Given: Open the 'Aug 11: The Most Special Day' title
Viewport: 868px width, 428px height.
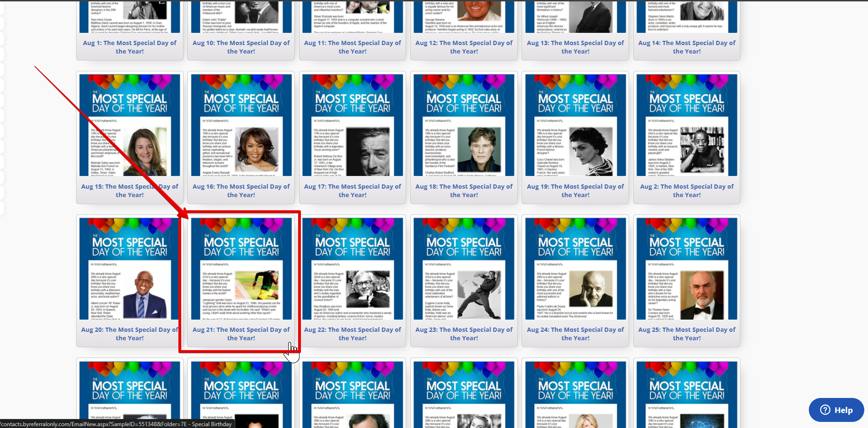Looking at the screenshot, I should pyautogui.click(x=353, y=47).
